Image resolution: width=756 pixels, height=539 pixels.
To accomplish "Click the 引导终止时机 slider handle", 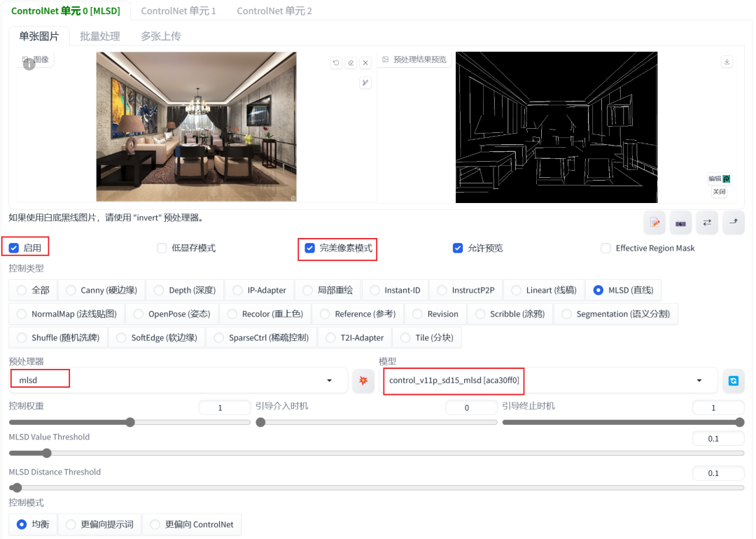I will pyautogui.click(x=740, y=422).
